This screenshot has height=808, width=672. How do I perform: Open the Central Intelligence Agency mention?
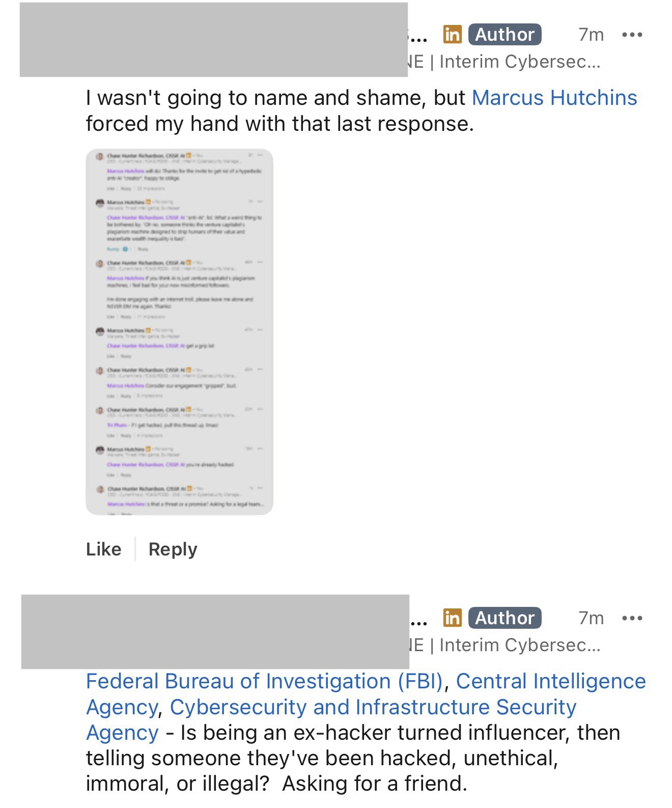(550, 681)
